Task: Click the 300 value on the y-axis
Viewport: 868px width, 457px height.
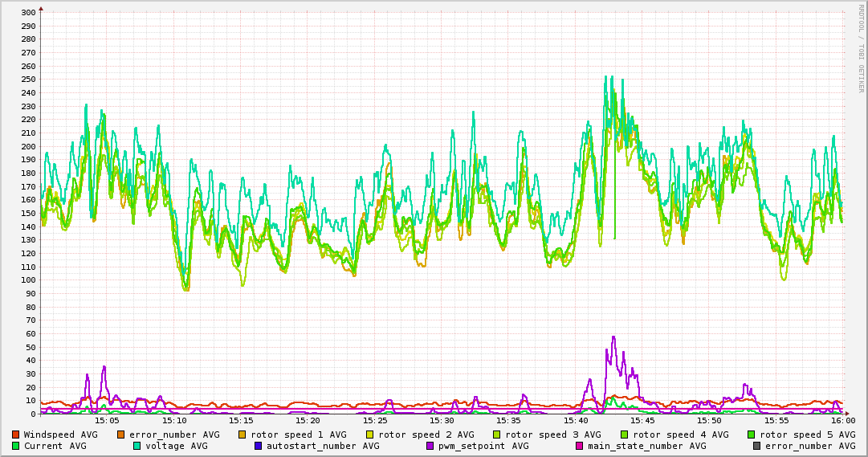Action: [x=28, y=13]
